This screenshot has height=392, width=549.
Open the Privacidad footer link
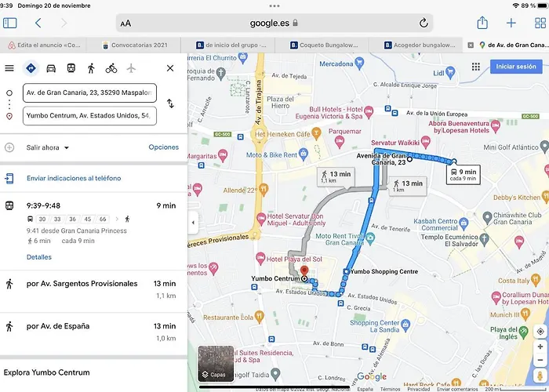(418, 389)
